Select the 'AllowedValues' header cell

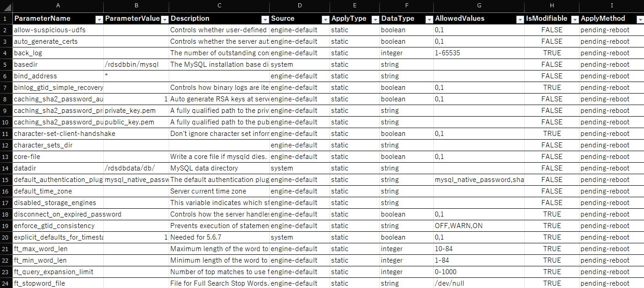[479, 18]
